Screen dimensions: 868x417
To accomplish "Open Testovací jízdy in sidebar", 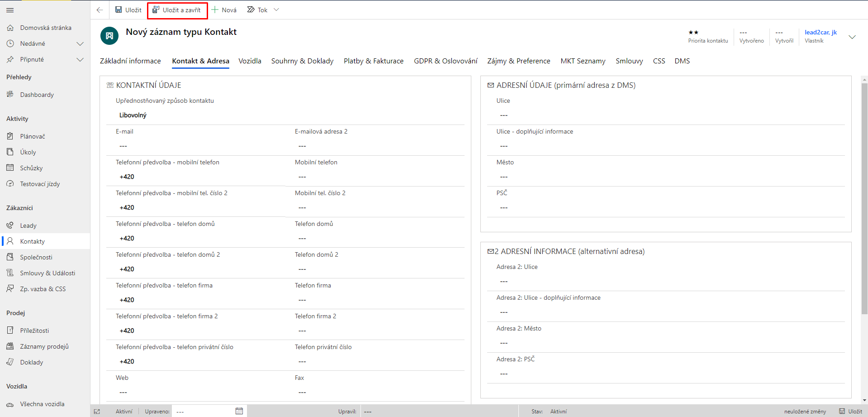I will [x=40, y=184].
